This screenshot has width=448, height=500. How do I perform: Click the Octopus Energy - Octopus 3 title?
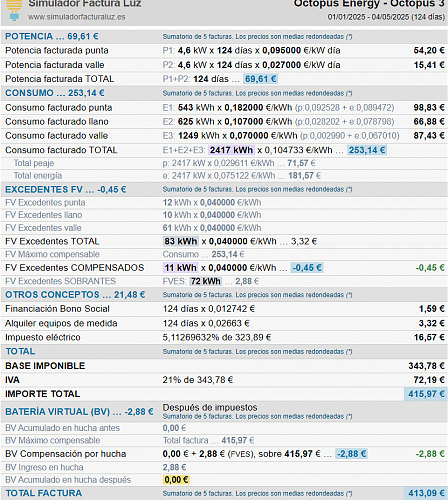(x=369, y=4)
